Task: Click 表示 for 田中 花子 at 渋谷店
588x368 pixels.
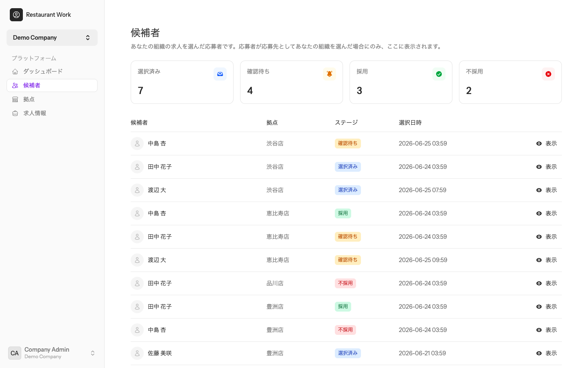Action: tap(547, 167)
